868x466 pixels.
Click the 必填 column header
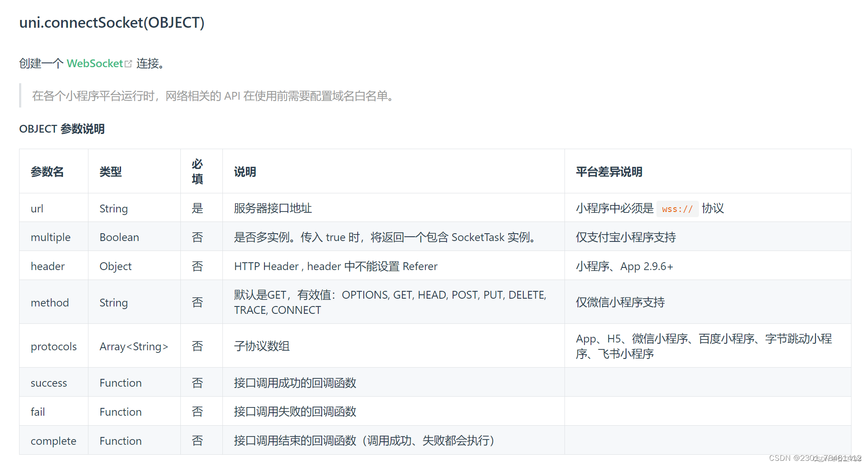[196, 171]
